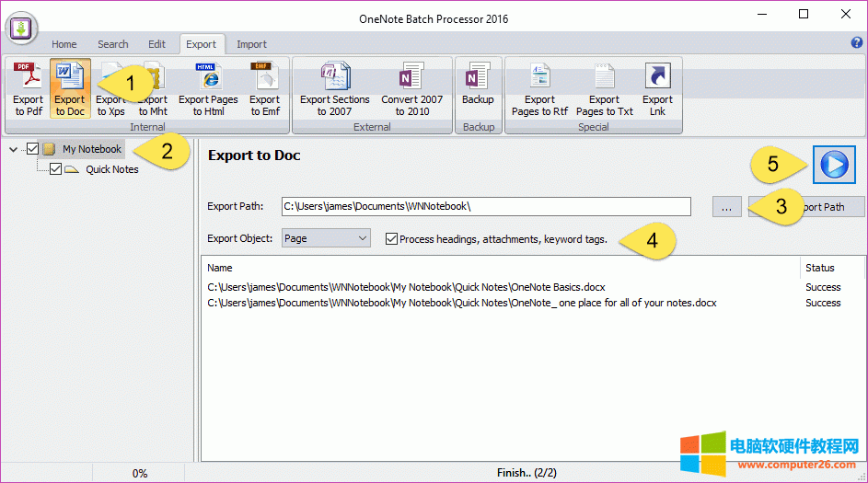This screenshot has width=868, height=483.
Task: Open the Home ribbon tab
Action: point(64,44)
